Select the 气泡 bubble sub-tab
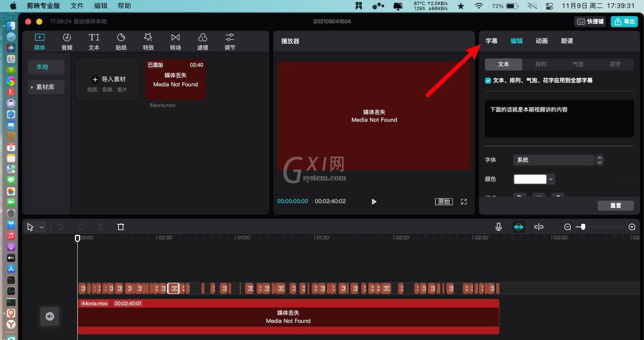Viewport: 644px width, 340px height. [x=578, y=64]
